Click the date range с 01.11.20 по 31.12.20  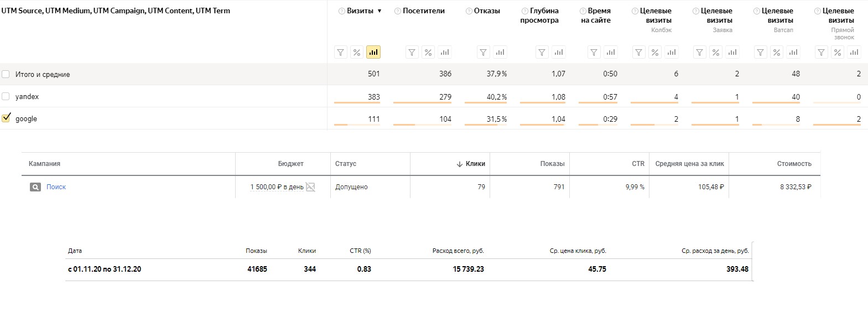coord(105,269)
